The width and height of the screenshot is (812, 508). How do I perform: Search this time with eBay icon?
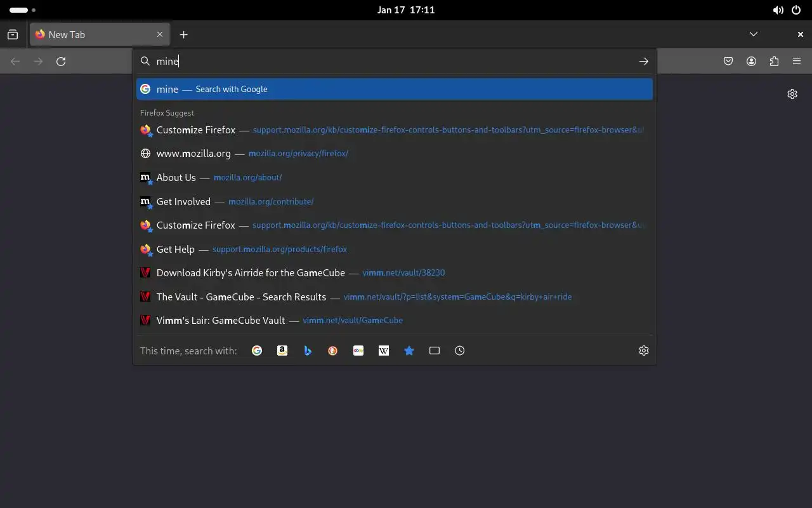click(x=358, y=351)
